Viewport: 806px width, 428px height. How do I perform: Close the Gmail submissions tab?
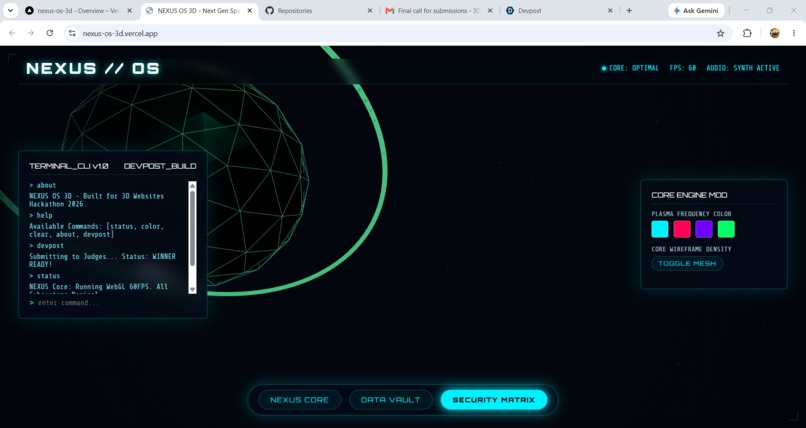pyautogui.click(x=490, y=10)
